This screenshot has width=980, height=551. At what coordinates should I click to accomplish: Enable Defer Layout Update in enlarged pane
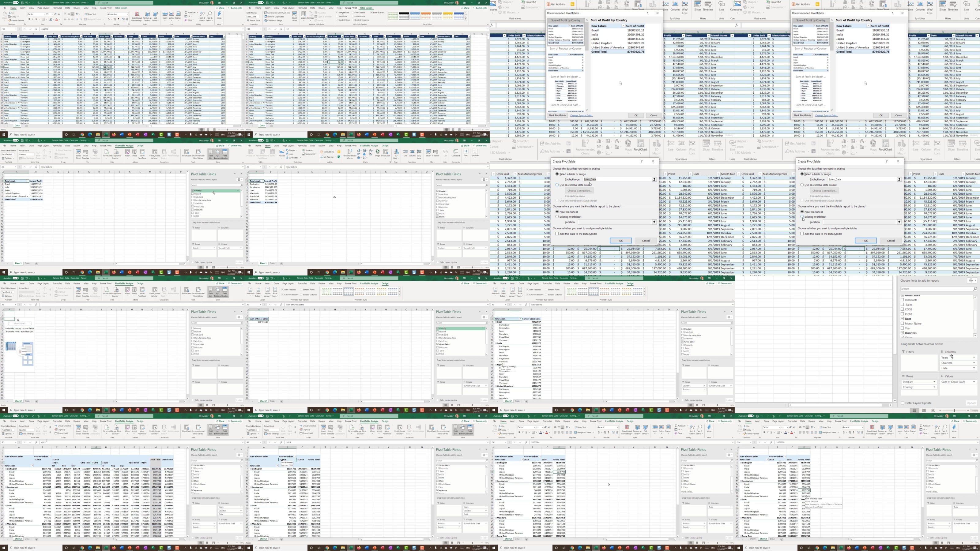click(x=903, y=403)
